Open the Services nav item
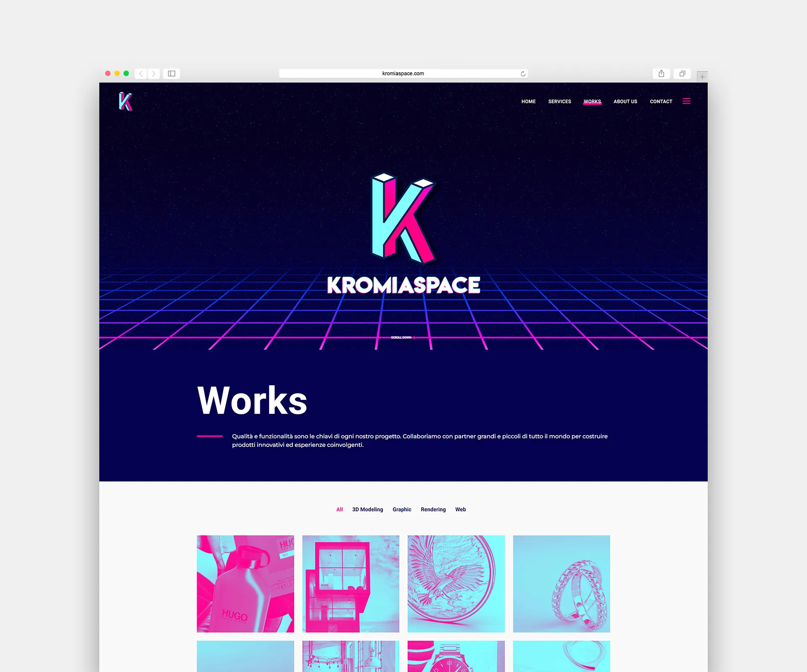Viewport: 807px width, 672px height. coord(559,102)
